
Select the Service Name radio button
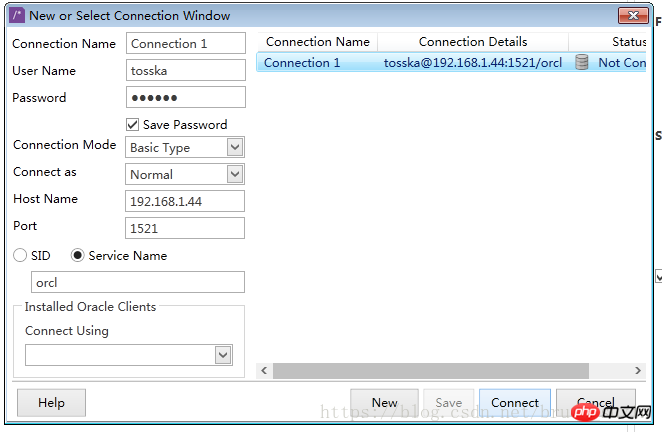pos(77,256)
